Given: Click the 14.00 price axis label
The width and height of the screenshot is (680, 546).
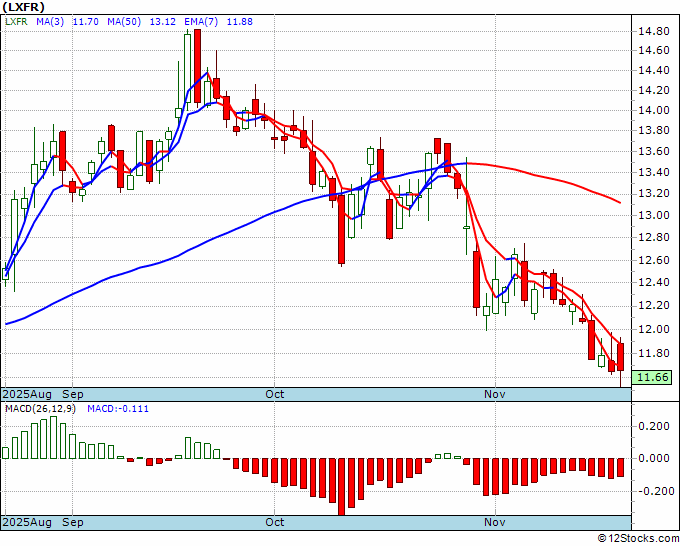Looking at the screenshot, I should point(654,110).
